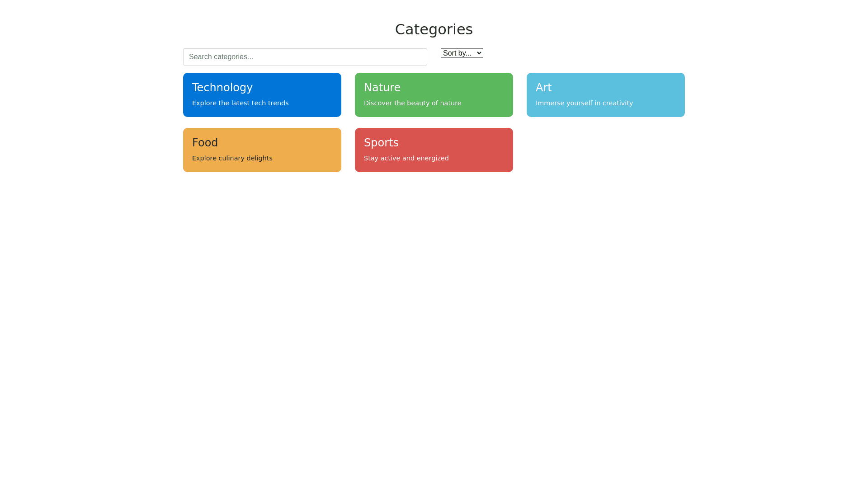Click 'Explore culinary delights' text
Image resolution: width=868 pixels, height=488 pixels.
(232, 158)
